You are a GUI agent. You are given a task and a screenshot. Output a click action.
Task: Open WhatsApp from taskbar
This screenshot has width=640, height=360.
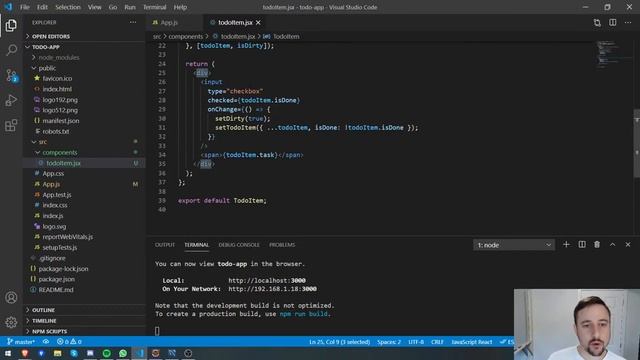click(123, 353)
